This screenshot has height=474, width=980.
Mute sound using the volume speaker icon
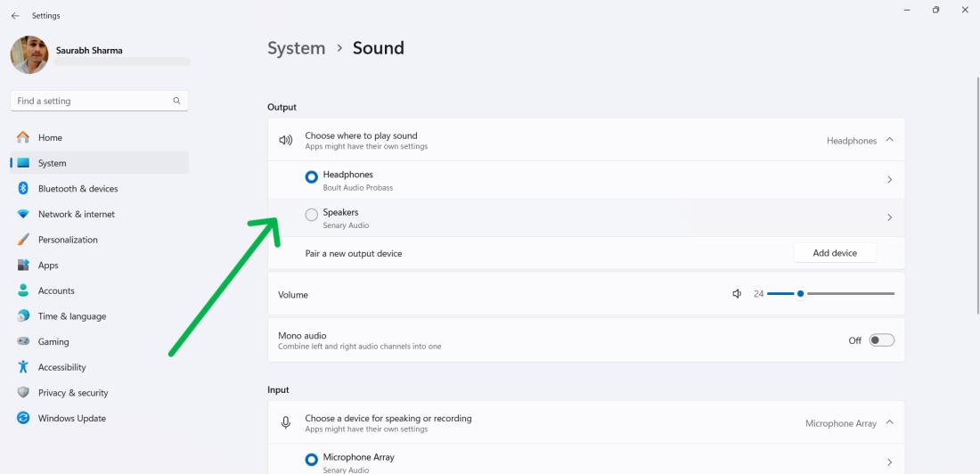[x=737, y=294]
